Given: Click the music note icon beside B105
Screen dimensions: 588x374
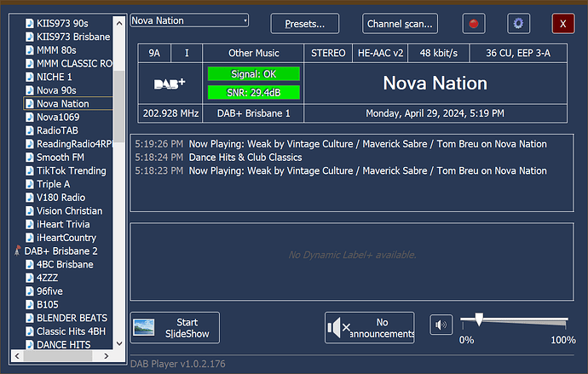Looking at the screenshot, I should 30,304.
